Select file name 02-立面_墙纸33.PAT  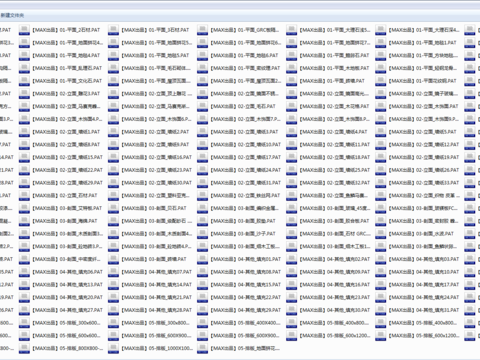[424, 183]
